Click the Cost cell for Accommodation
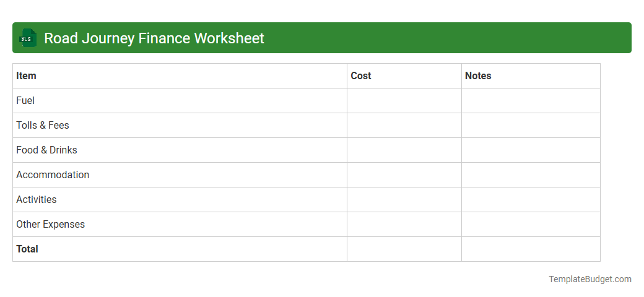Image resolution: width=644 pixels, height=297 pixels. coord(404,174)
